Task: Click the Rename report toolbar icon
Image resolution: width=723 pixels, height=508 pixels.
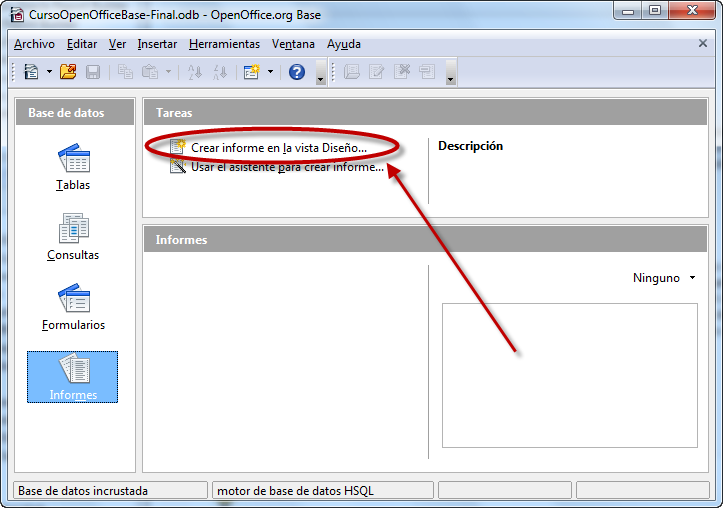Action: click(x=427, y=72)
